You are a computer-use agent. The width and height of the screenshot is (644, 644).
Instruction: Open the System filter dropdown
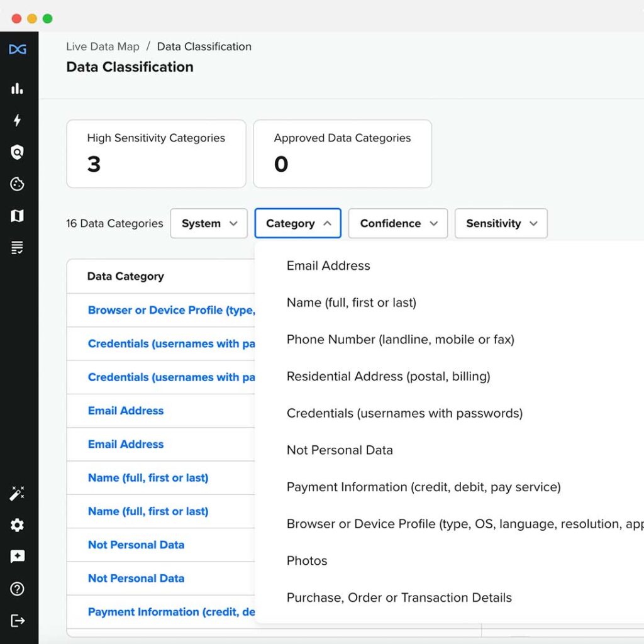(x=208, y=223)
